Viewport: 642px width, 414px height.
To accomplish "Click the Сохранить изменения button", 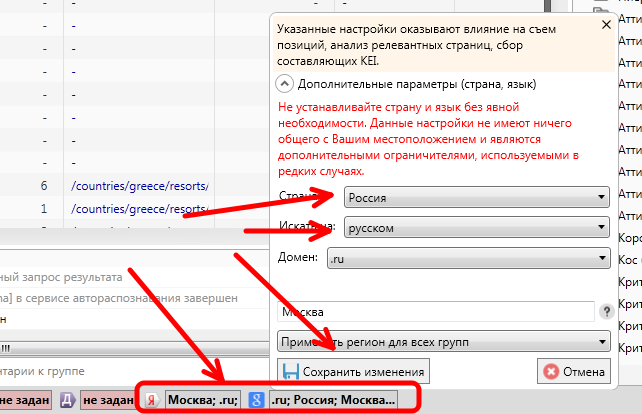I will pyautogui.click(x=355, y=372).
